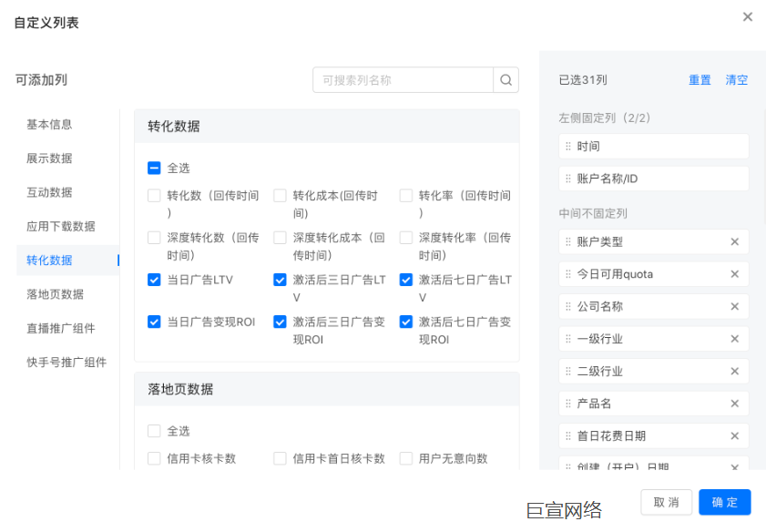Focus the 可搜索列名称 search field

tap(403, 79)
